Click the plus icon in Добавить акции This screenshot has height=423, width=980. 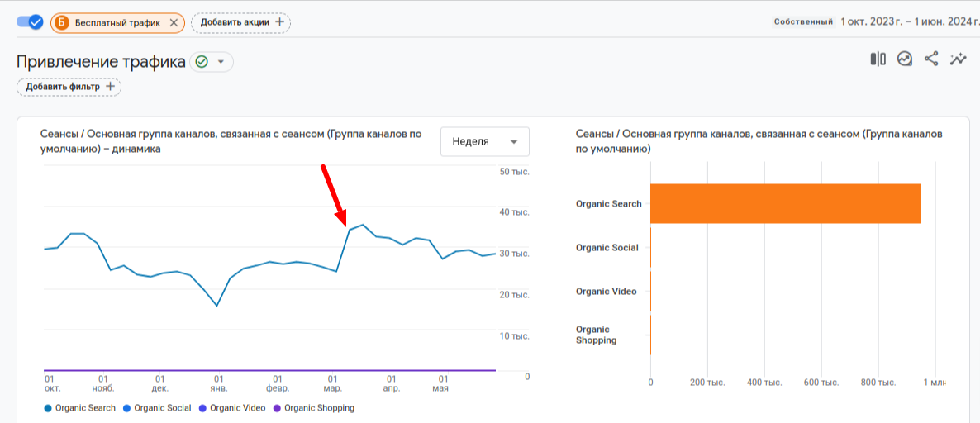[279, 22]
